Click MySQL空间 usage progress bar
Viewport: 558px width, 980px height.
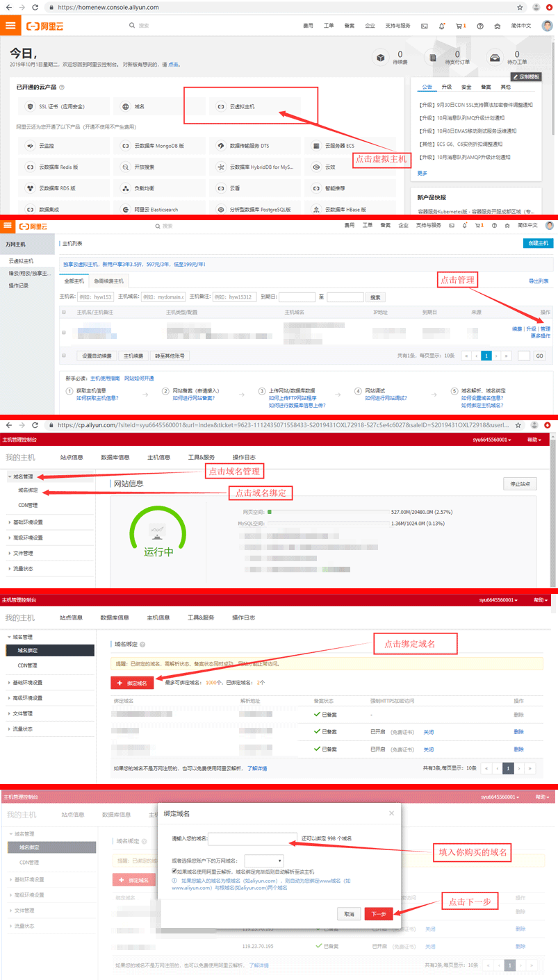pyautogui.click(x=327, y=524)
